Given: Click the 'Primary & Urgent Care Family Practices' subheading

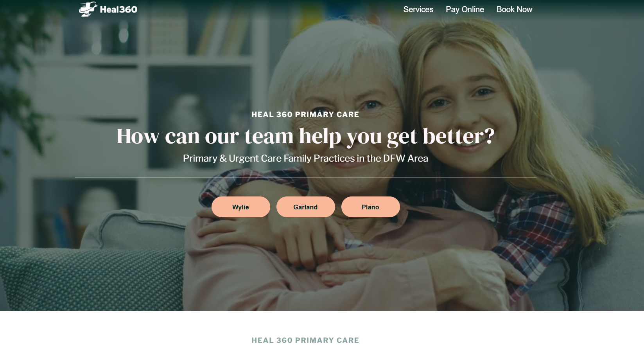Looking at the screenshot, I should coord(305,158).
